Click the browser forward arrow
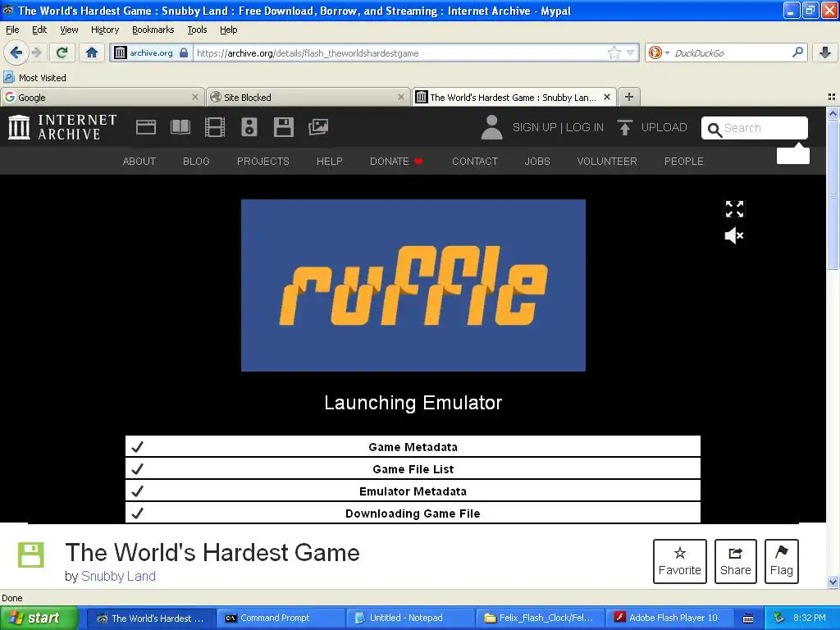Viewport: 840px width, 630px height. (37, 52)
